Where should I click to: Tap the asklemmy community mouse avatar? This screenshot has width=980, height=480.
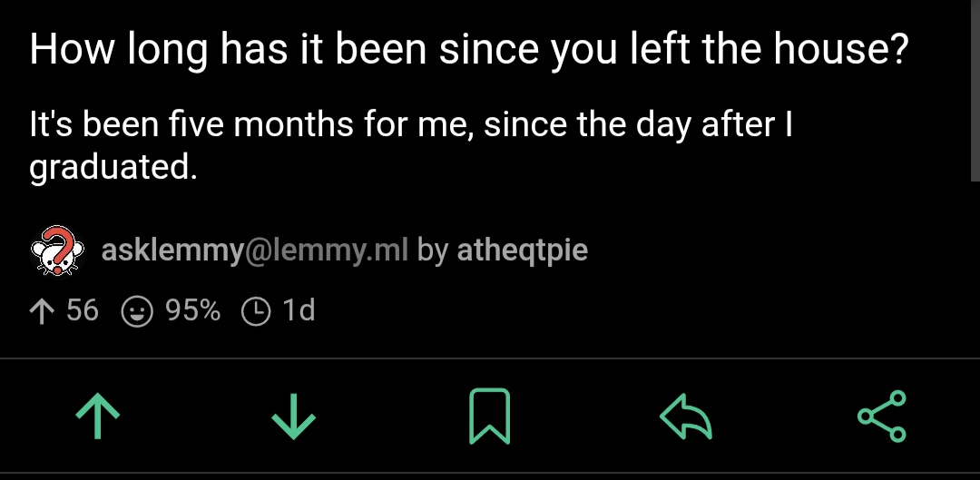(58, 250)
